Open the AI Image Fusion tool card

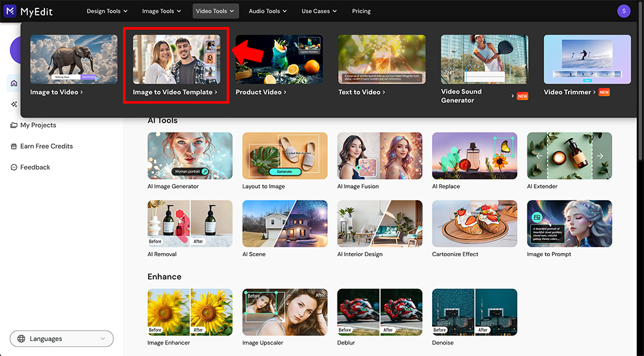click(x=380, y=156)
